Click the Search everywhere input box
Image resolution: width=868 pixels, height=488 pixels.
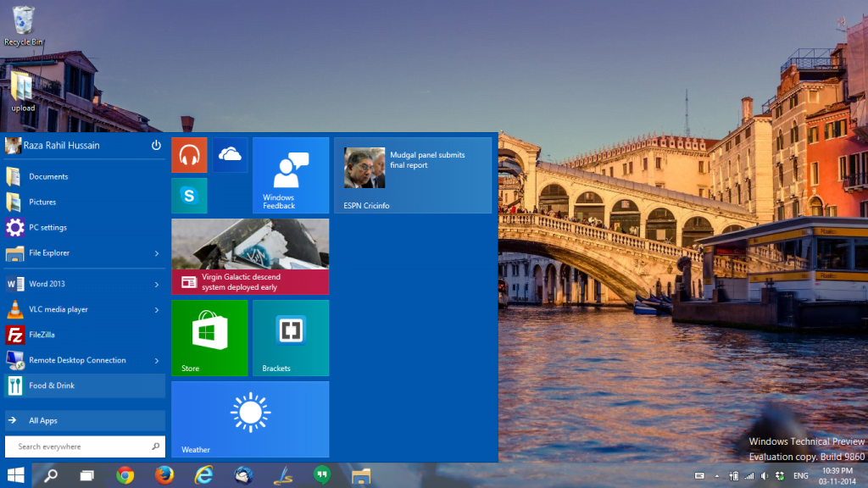81,446
